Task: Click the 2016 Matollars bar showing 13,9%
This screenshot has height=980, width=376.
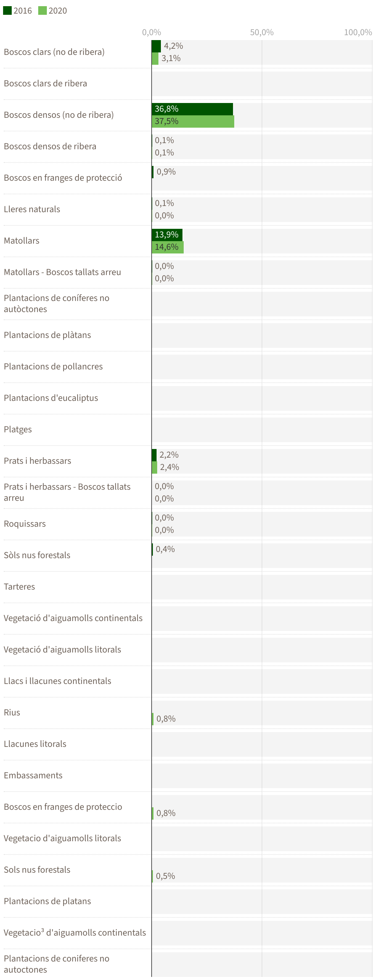Action: (x=167, y=235)
